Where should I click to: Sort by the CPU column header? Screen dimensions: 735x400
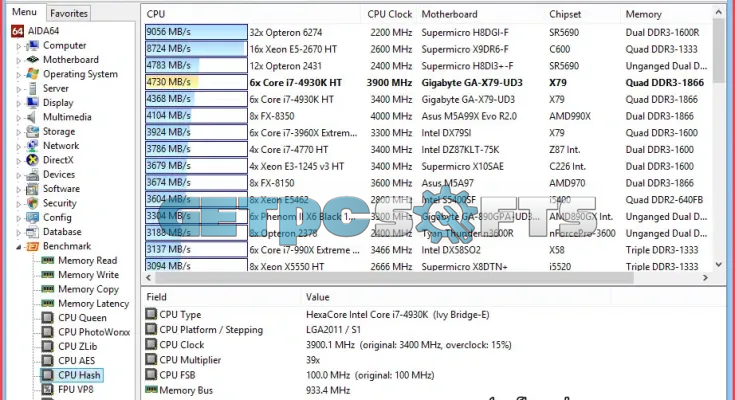click(x=251, y=14)
